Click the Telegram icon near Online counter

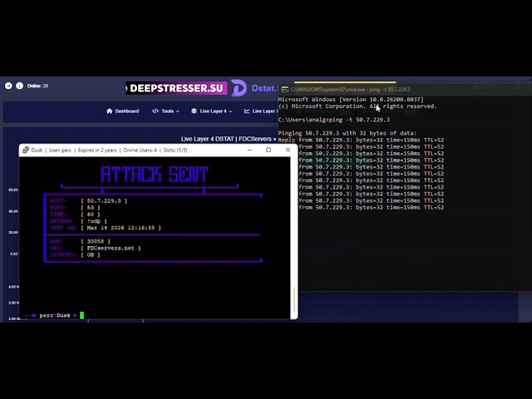click(x=8, y=86)
